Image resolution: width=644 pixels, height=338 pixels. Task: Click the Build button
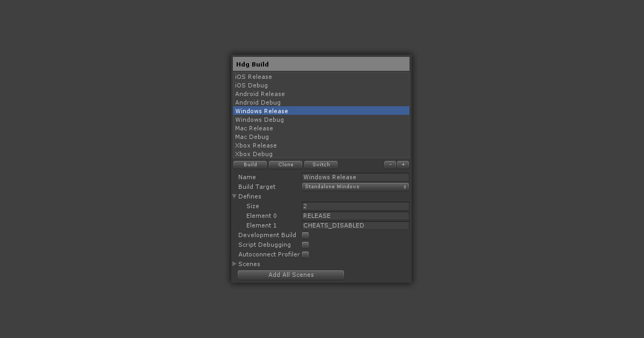(x=250, y=165)
